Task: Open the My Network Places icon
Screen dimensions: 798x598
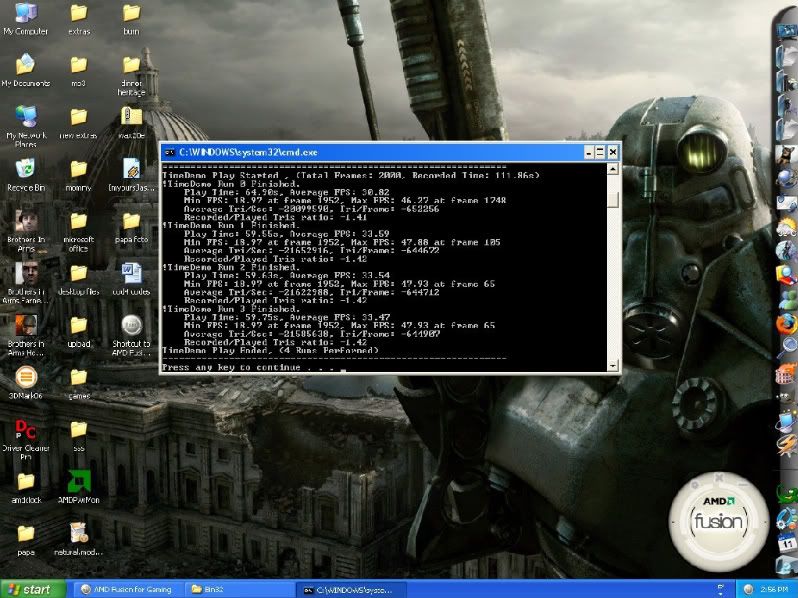Action: 26,115
